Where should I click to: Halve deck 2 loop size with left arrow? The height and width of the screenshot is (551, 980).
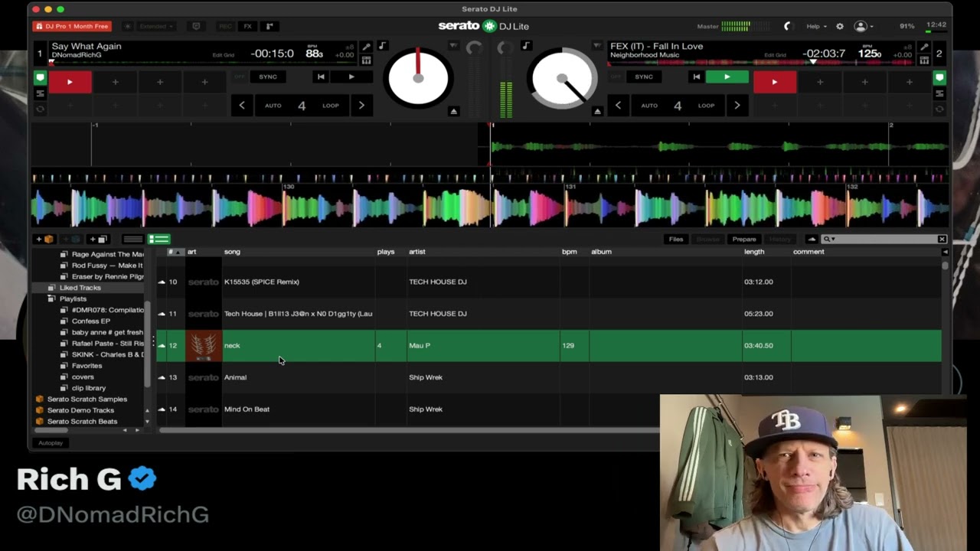pos(618,106)
